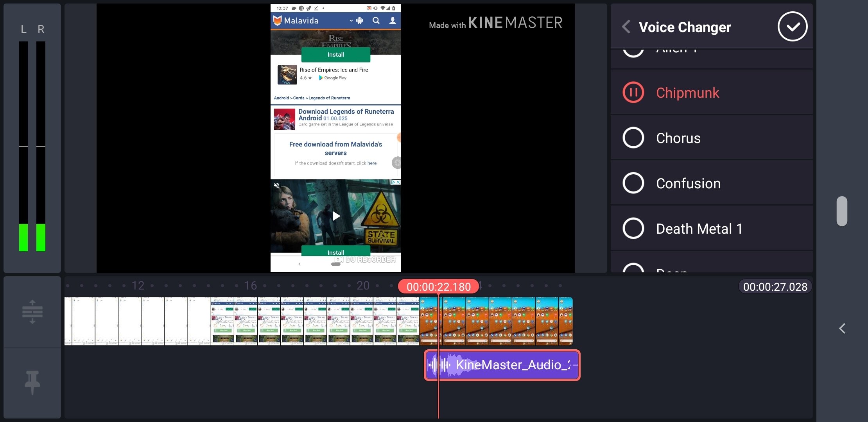Click the KineMaster_Audio_ clip in timeline

[x=500, y=365]
